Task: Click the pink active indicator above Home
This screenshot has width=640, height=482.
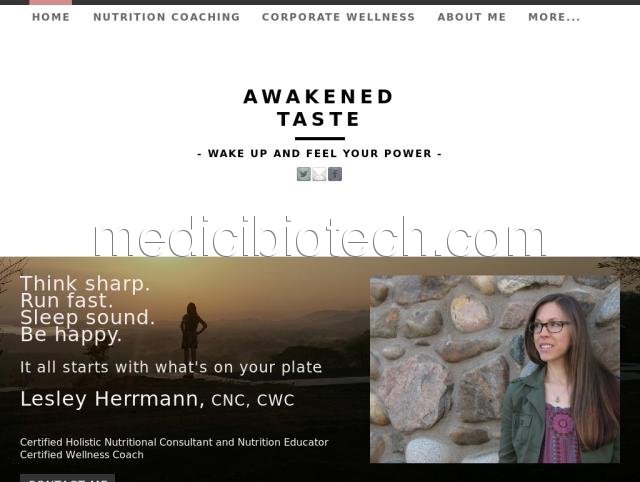Action: [51, 2]
